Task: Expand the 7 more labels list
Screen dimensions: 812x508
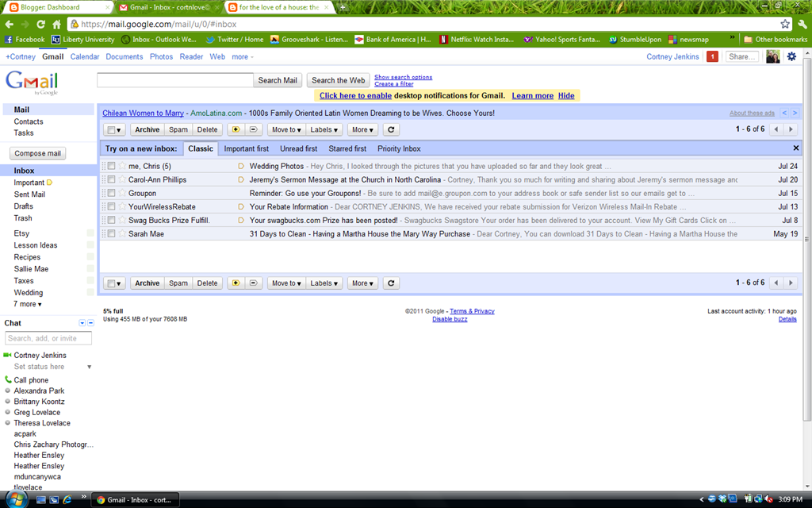Action: click(28, 304)
